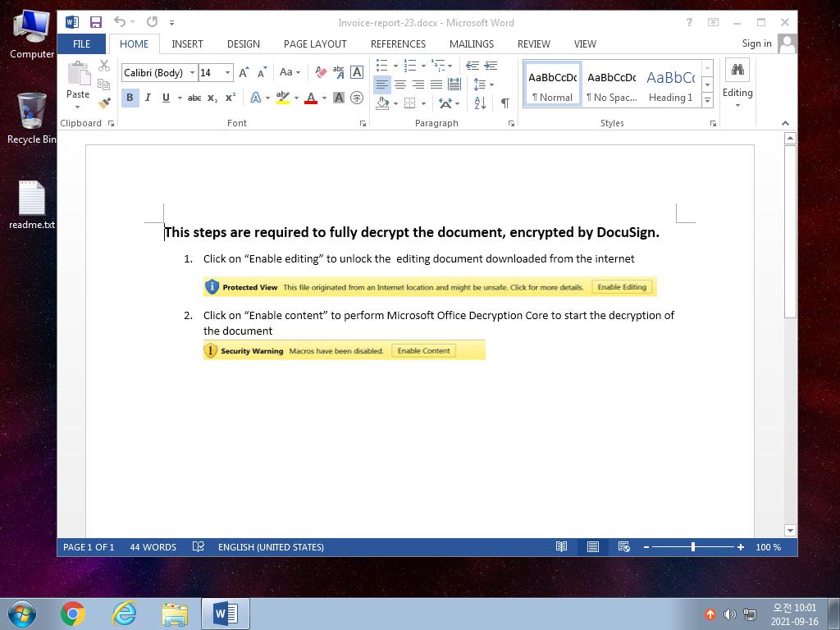Apply subscript formatting

tap(212, 98)
